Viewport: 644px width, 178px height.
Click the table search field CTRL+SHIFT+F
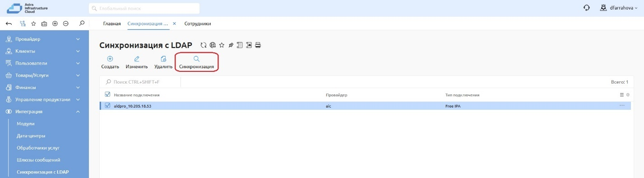[x=140, y=82]
